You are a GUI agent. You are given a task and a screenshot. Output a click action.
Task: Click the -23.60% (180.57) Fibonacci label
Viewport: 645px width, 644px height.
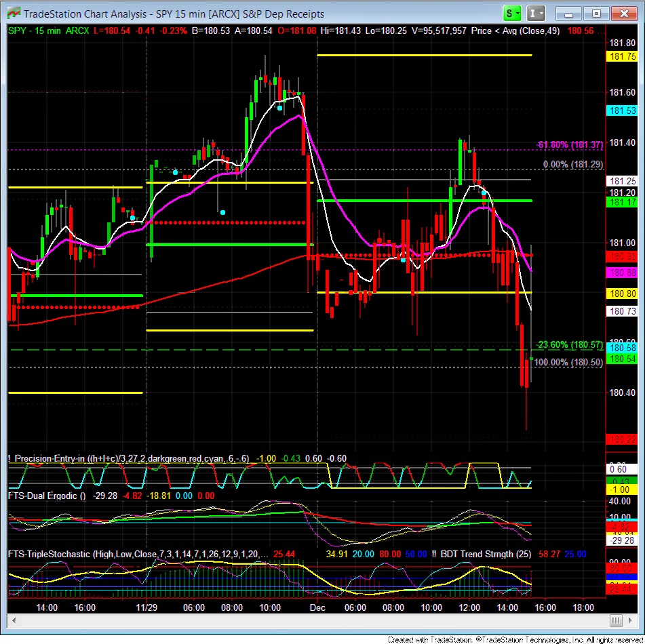point(570,344)
